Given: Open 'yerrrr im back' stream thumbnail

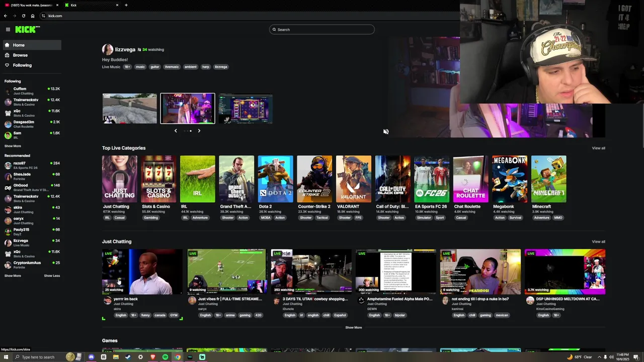Looking at the screenshot, I should pyautogui.click(x=142, y=271).
